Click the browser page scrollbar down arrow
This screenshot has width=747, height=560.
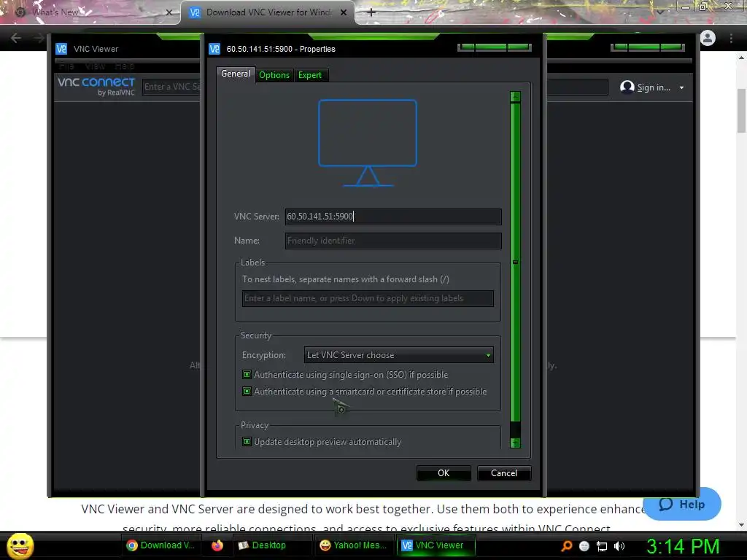click(741, 524)
